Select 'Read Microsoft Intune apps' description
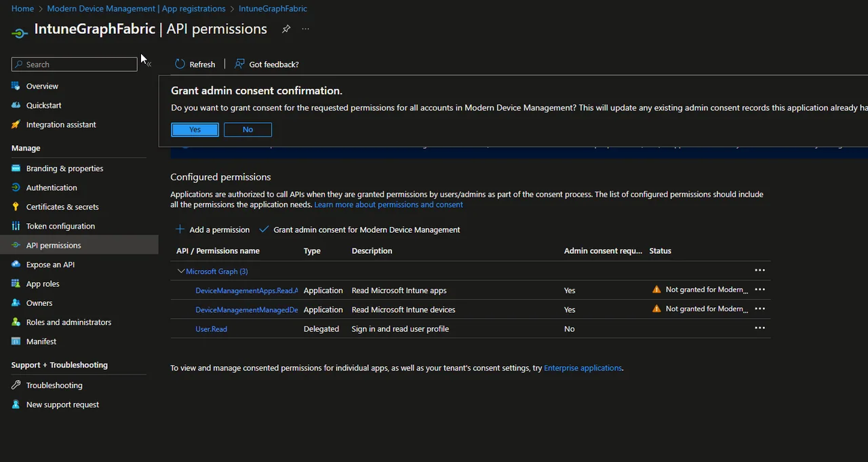The image size is (868, 462). [399, 290]
